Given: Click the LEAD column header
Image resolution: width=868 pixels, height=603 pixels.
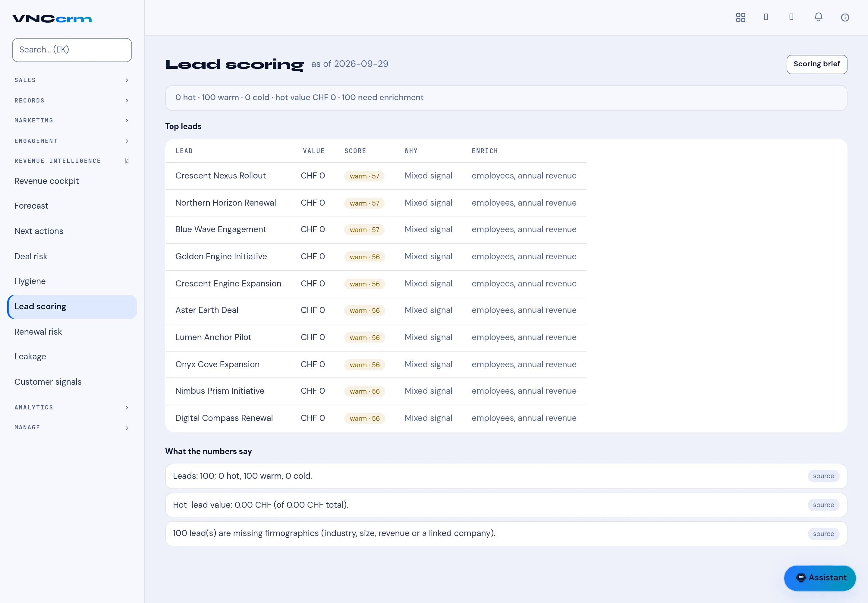Looking at the screenshot, I should point(184,151).
